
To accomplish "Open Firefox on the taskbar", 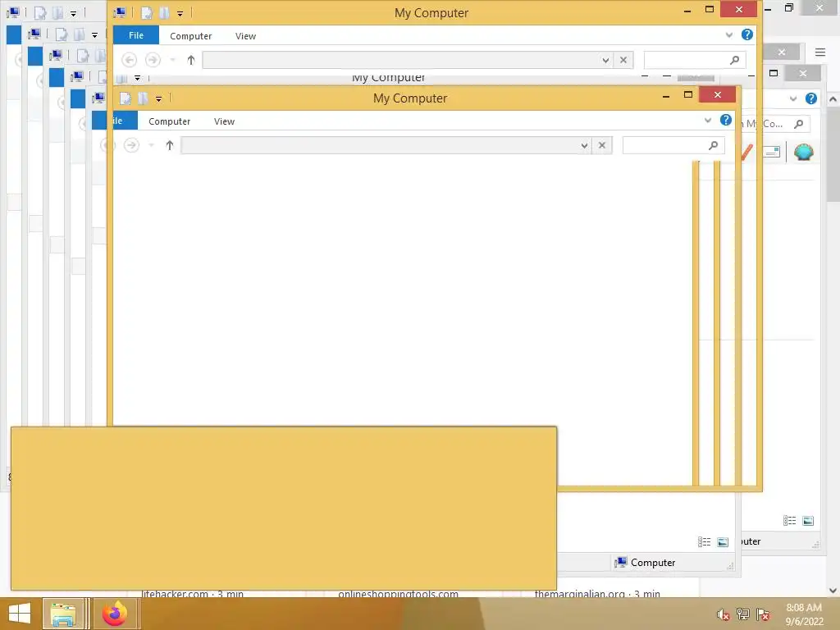I will coord(115,614).
